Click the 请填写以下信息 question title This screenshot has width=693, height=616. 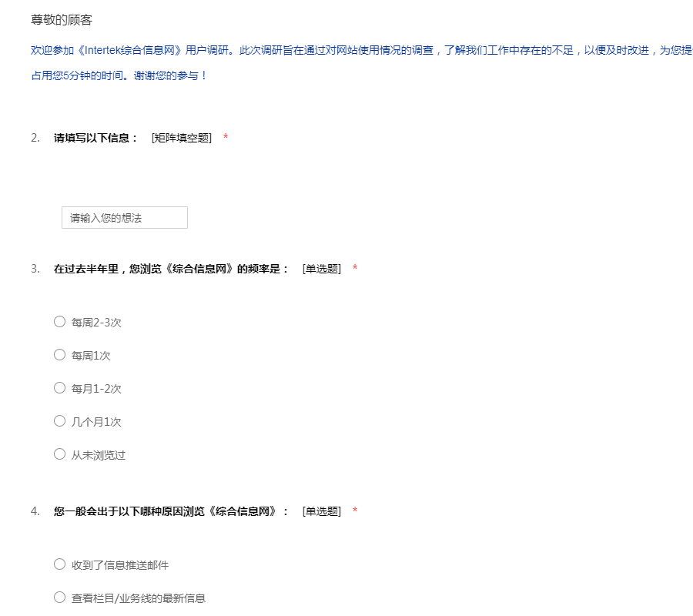(95, 138)
